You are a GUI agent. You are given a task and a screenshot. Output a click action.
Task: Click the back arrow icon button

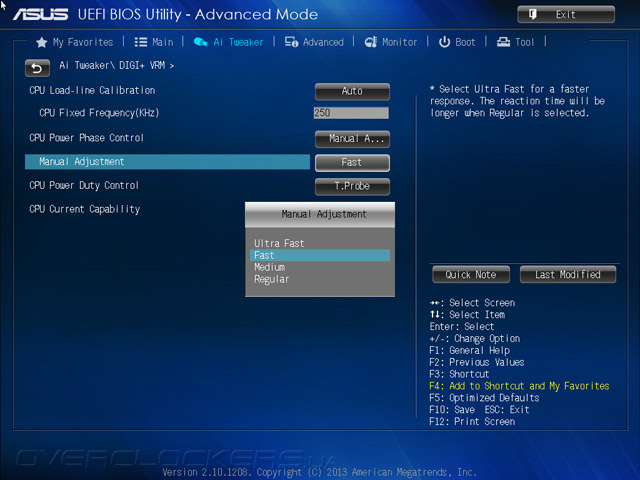pyautogui.click(x=37, y=68)
